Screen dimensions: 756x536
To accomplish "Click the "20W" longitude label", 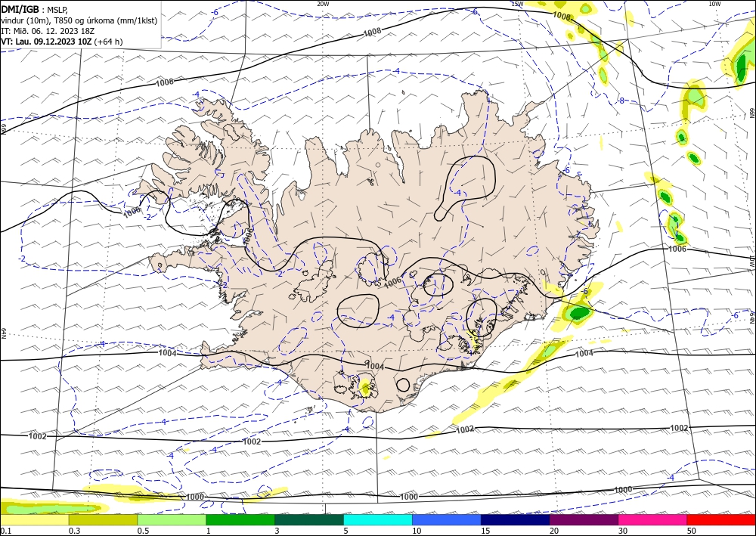I will 323,4.
